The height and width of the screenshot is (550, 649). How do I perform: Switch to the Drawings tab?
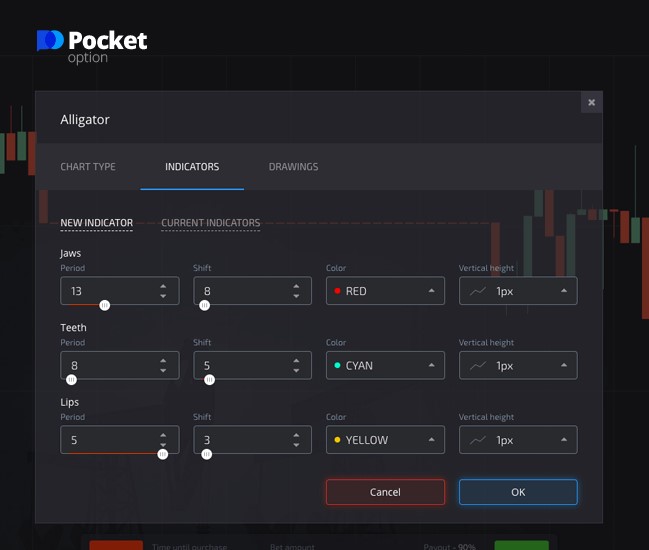pos(293,167)
